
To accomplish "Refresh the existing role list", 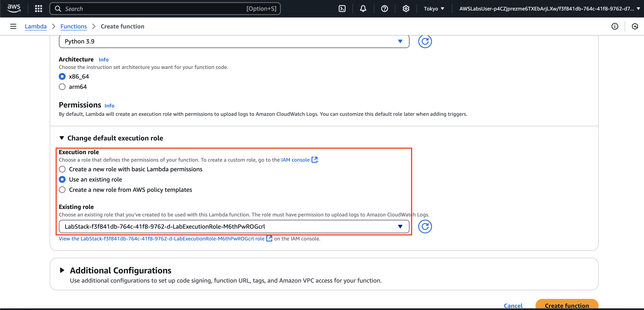I will [425, 226].
